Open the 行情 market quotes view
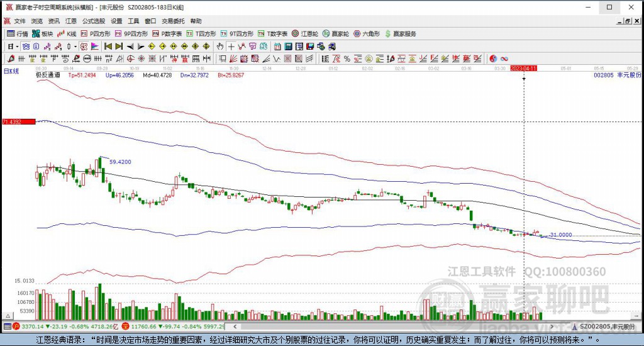Viewport: 644px width, 346px height. pos(18,34)
